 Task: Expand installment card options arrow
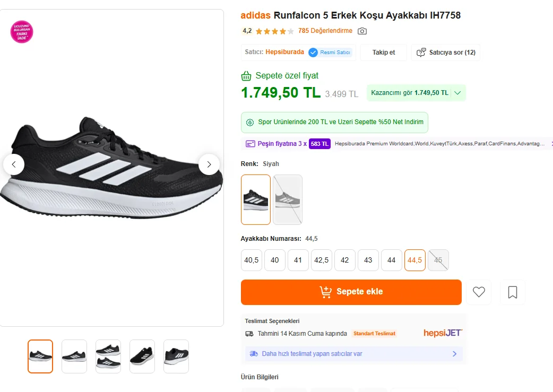click(551, 144)
